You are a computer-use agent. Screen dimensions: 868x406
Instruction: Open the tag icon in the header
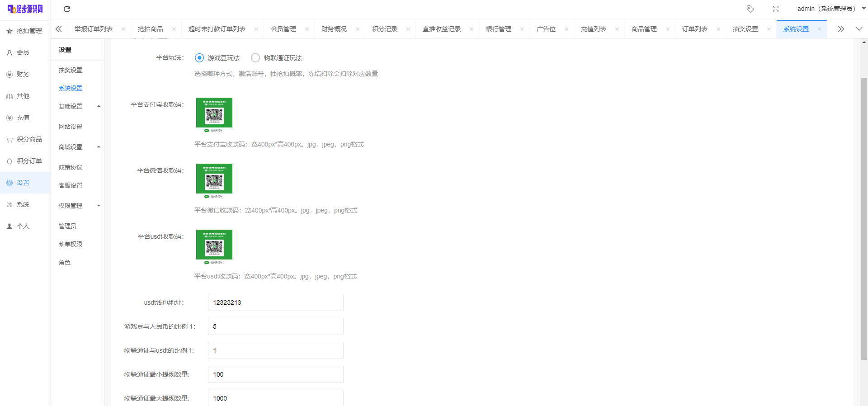(x=750, y=9)
